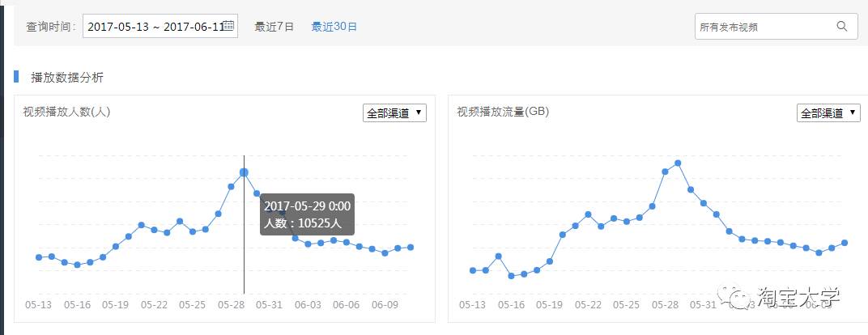
Task: Select the 最近7日 quick range
Action: click(274, 27)
